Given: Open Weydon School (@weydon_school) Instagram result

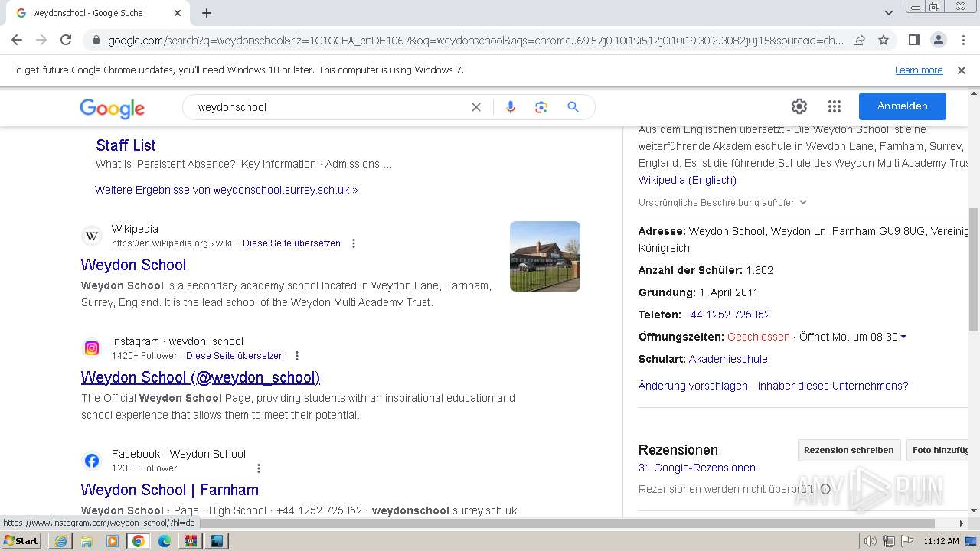Looking at the screenshot, I should pyautogui.click(x=201, y=377).
